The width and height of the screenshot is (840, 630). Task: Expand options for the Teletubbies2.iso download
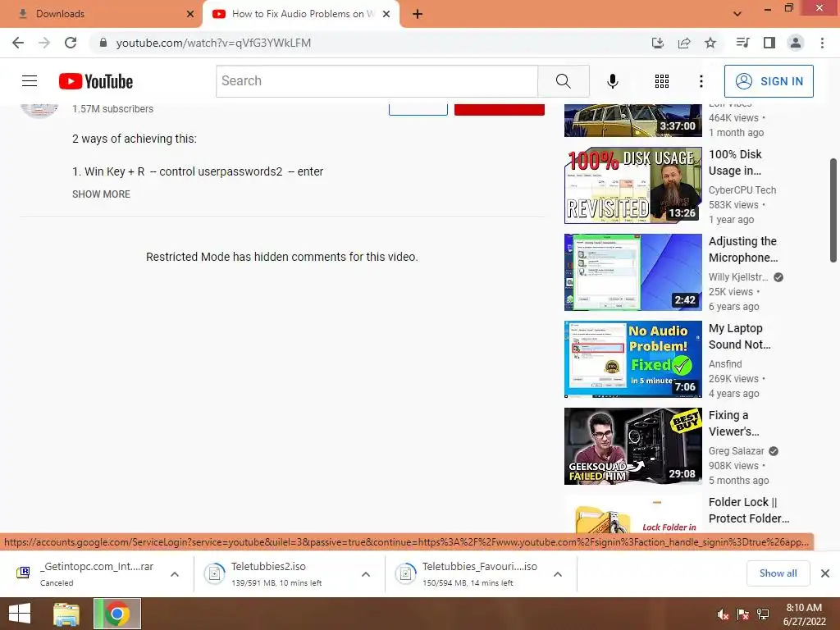click(x=366, y=574)
